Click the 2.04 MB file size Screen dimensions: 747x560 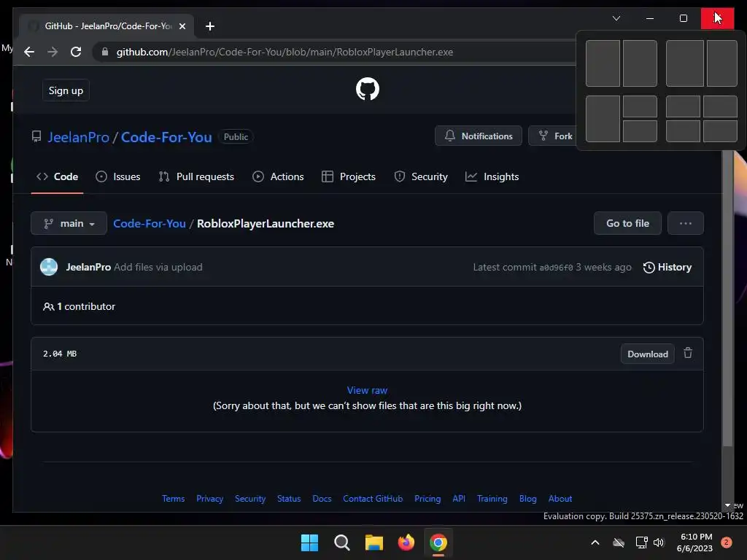[60, 354]
